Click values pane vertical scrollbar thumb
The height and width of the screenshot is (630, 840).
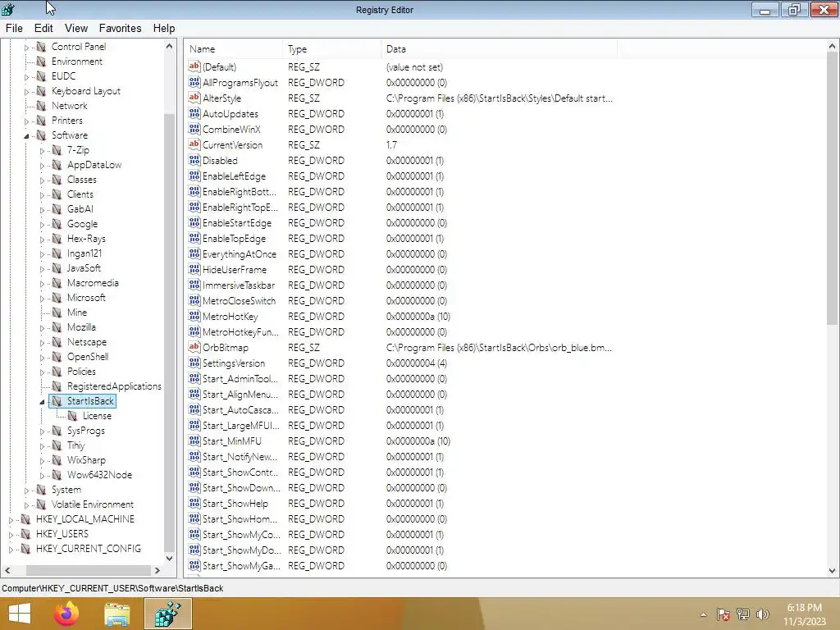[x=832, y=189]
